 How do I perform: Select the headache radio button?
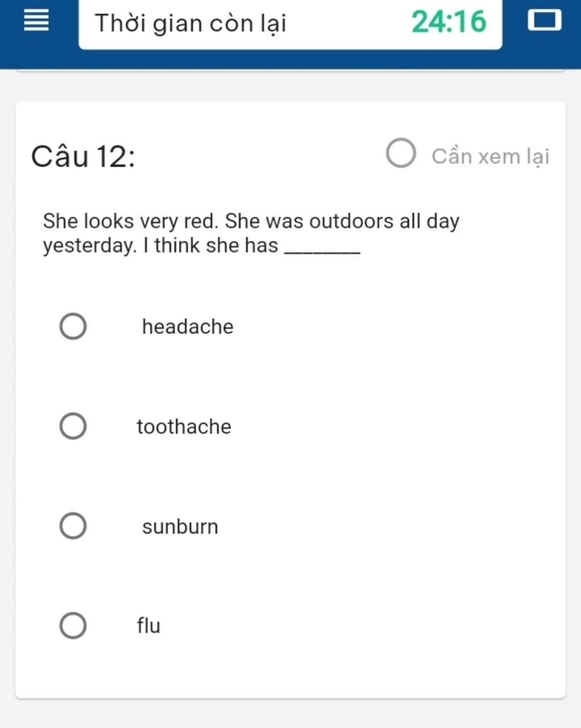[x=73, y=327]
